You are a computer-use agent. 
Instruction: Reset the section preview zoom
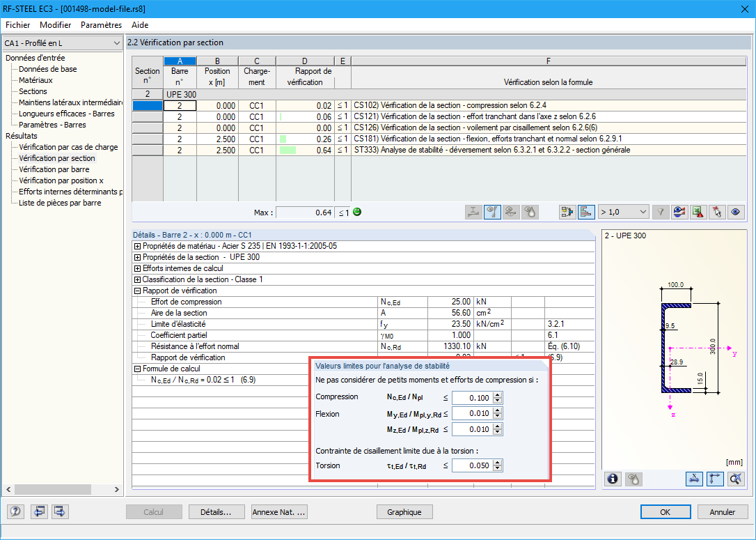(736, 479)
